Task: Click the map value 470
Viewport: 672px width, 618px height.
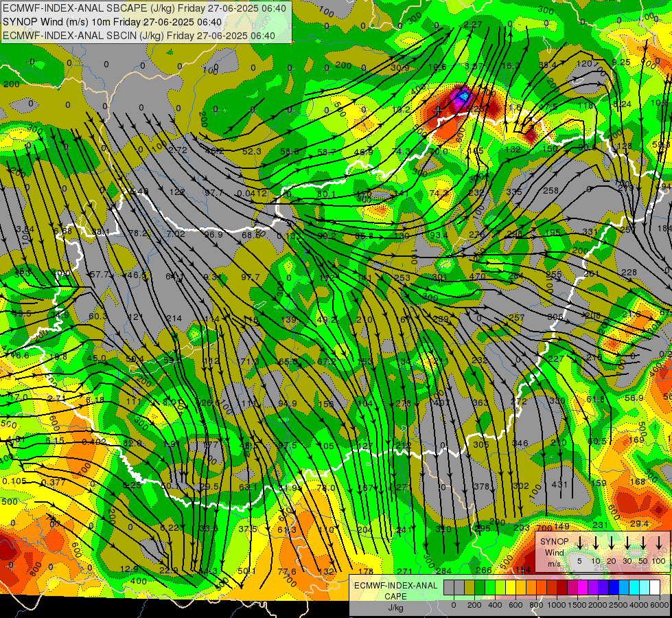Action: pyautogui.click(x=478, y=277)
